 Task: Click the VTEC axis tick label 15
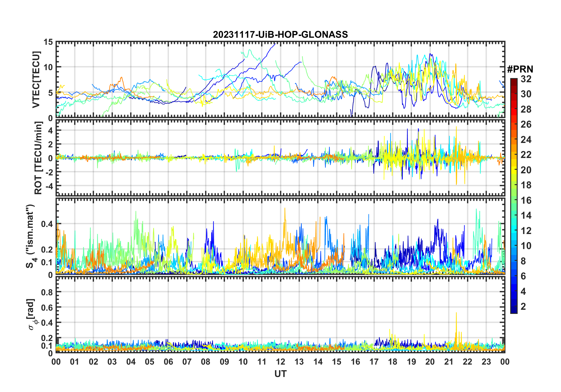[x=48, y=42]
